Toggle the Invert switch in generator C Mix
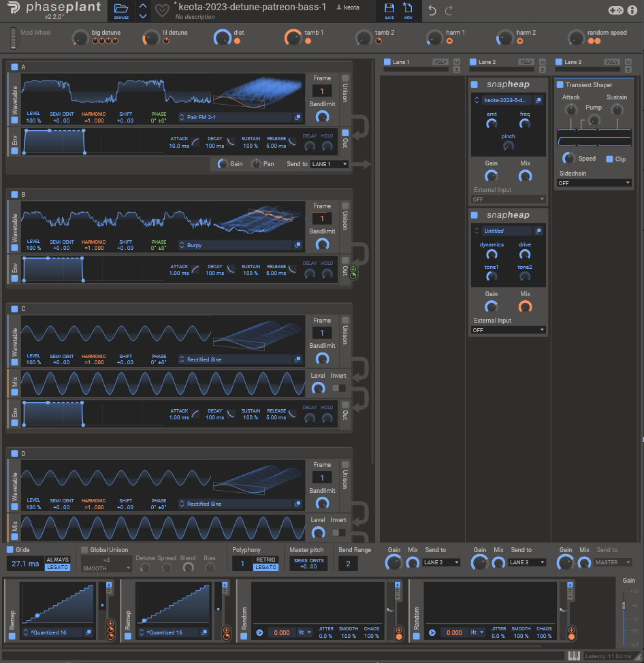This screenshot has width=644, height=663. click(338, 388)
